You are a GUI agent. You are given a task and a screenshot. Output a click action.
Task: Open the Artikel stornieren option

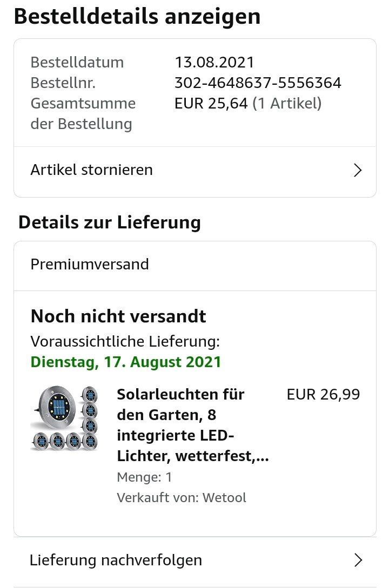coord(92,170)
